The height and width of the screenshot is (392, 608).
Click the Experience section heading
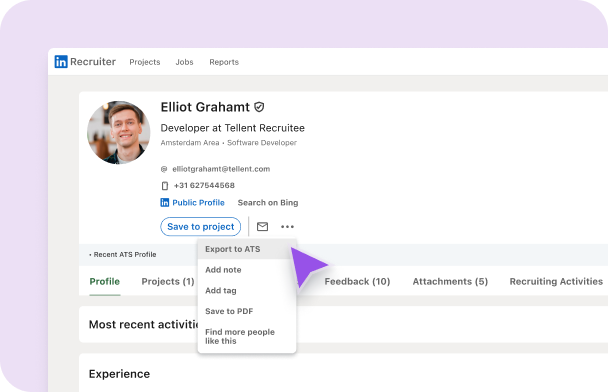119,374
